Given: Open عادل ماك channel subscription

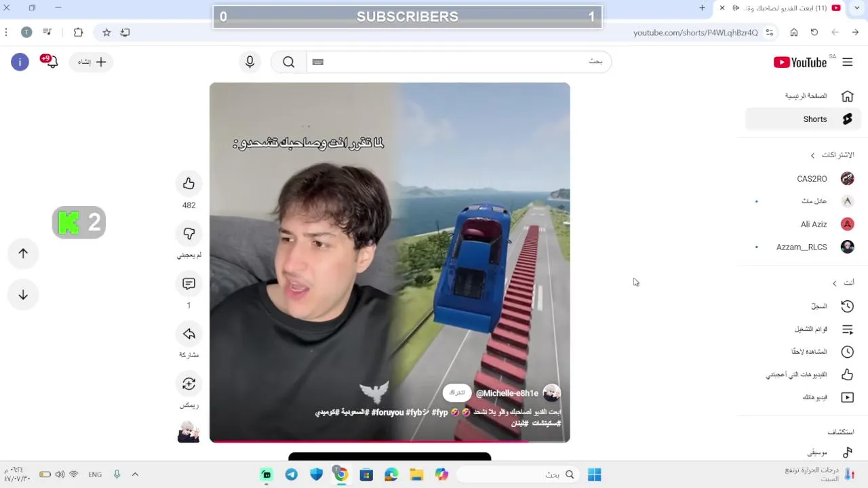Looking at the screenshot, I should [803, 201].
